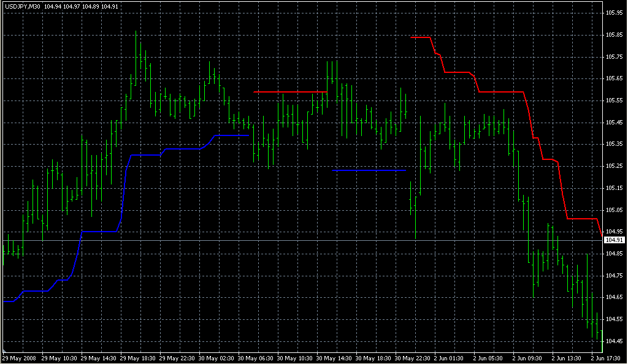This screenshot has width=628, height=364.
Task: Select the 29 May 2008 date label
Action: [18, 358]
